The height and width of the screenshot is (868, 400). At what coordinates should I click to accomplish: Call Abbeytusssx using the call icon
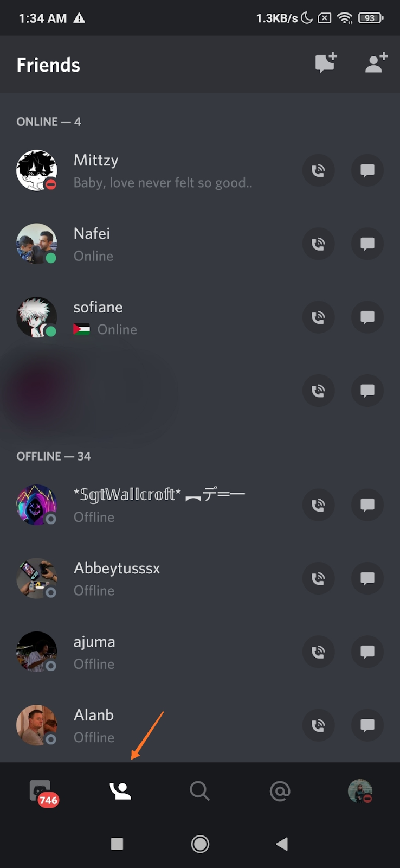[318, 578]
